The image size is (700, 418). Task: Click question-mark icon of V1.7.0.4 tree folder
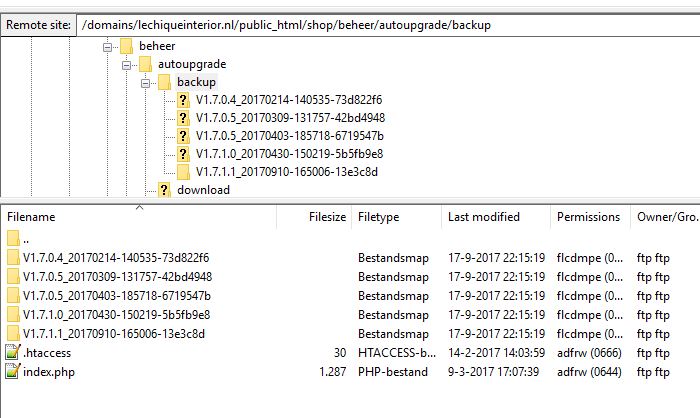click(x=183, y=100)
